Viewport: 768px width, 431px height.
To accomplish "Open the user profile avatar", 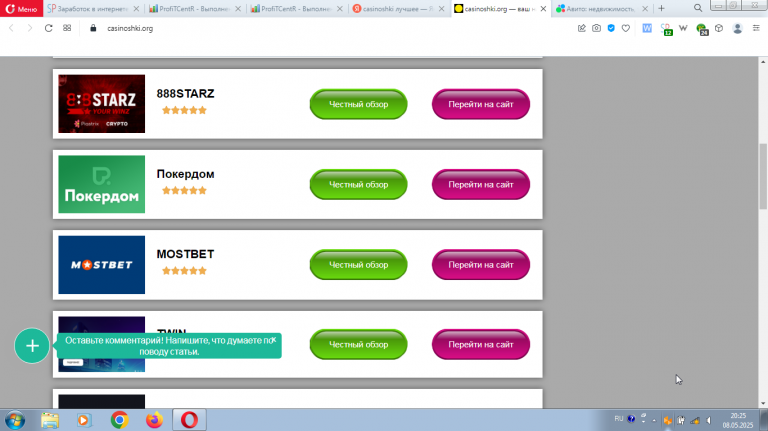I will pyautogui.click(x=738, y=28).
